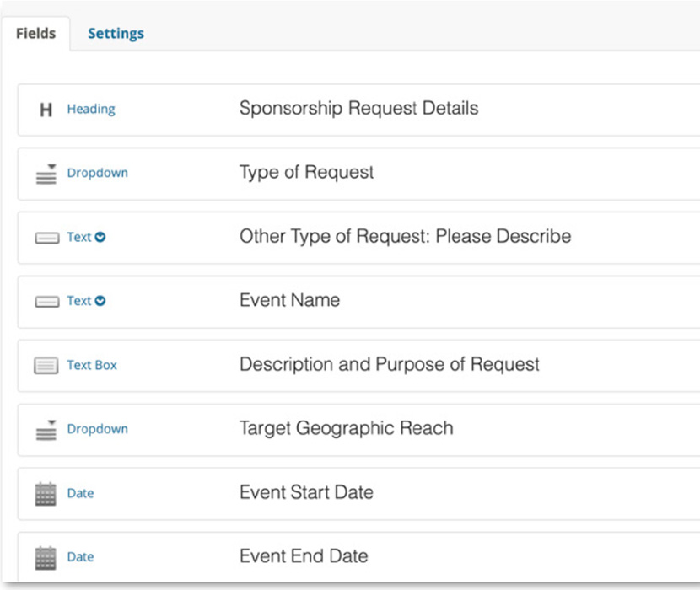Click the calendar icon for Event End Date
Screen dimensions: 700x590
tap(46, 558)
